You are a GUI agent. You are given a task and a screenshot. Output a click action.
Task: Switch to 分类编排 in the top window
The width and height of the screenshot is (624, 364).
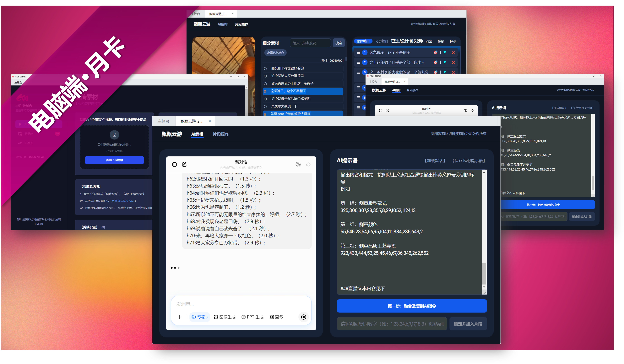tap(382, 41)
